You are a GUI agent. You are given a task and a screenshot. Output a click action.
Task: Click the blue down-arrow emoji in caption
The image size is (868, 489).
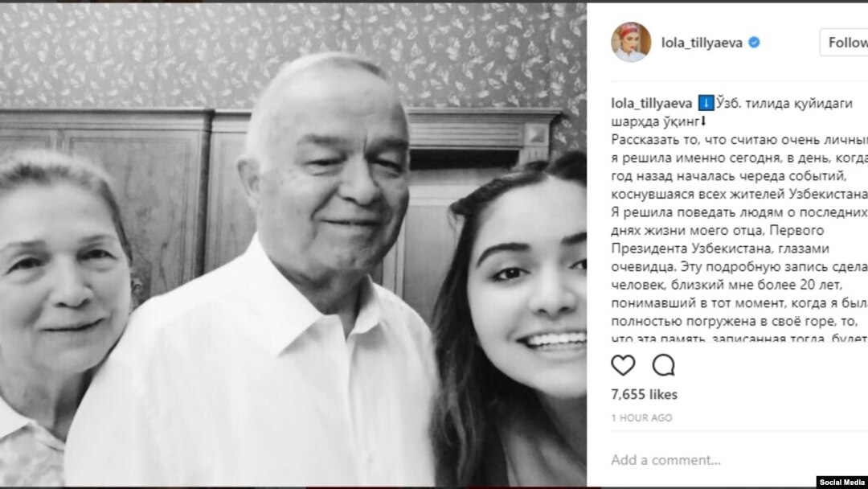706,103
